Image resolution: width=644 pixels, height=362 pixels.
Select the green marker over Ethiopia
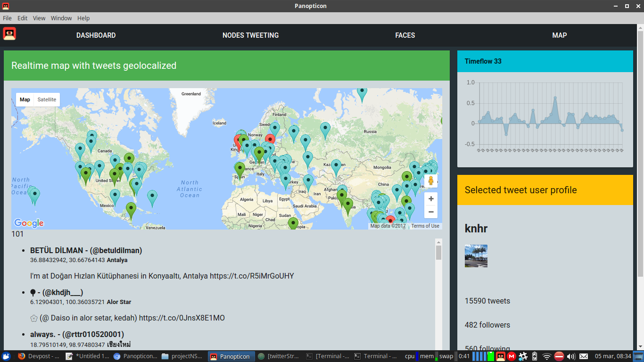tap(293, 223)
